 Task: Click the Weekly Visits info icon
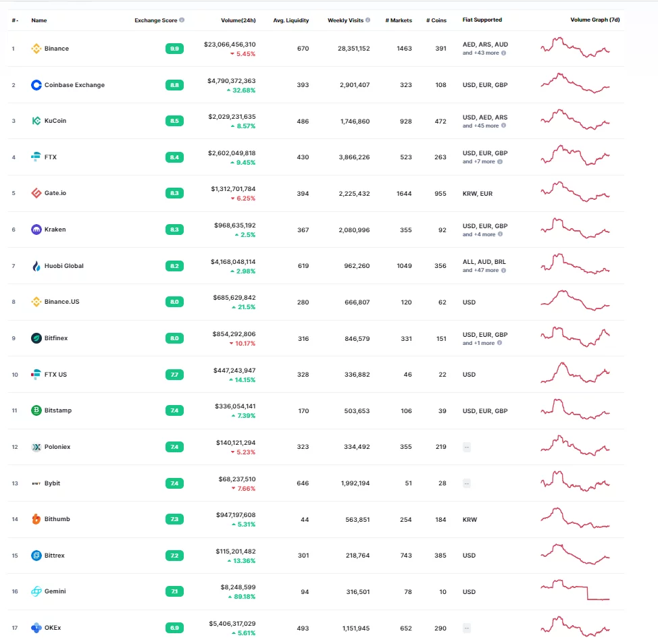click(368, 20)
